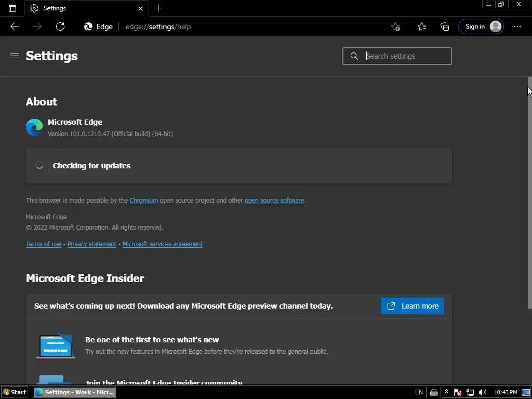Click the Settings - Work taskbar item

tap(74, 392)
